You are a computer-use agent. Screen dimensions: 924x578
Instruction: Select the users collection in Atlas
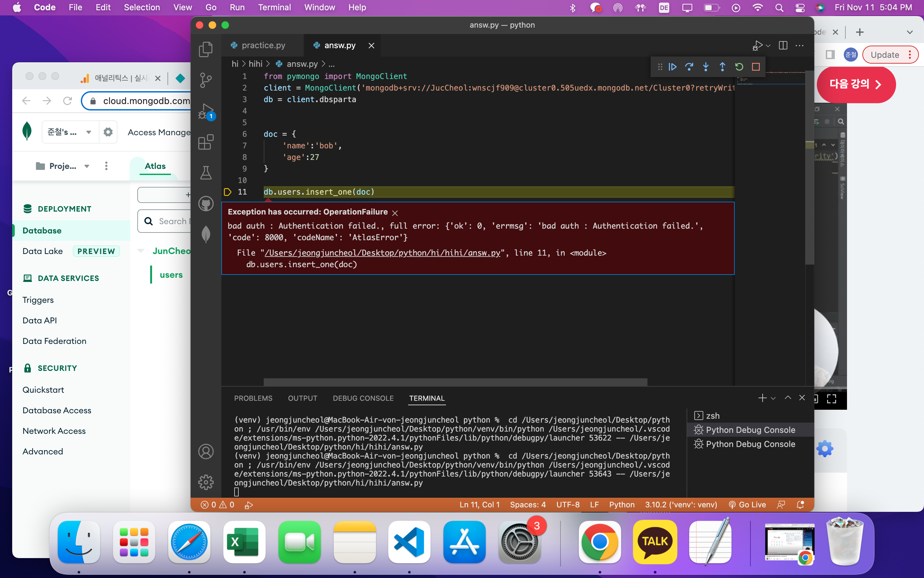click(x=171, y=275)
